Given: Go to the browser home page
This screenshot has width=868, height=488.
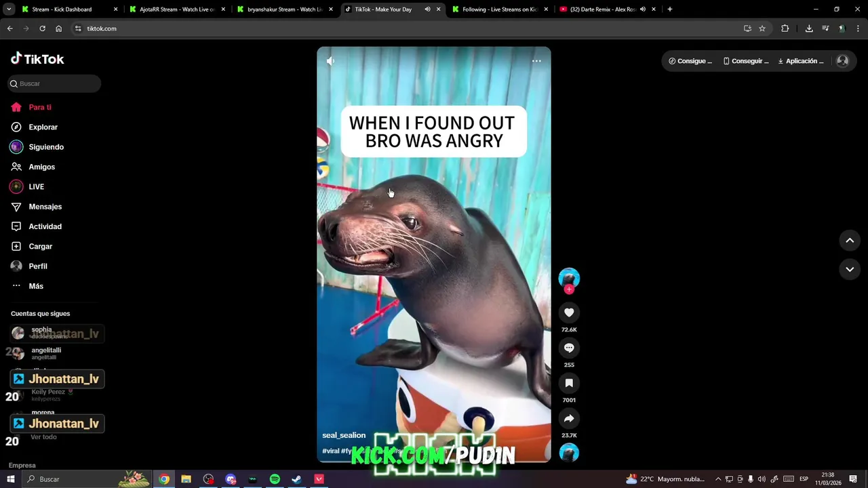Looking at the screenshot, I should point(58,28).
